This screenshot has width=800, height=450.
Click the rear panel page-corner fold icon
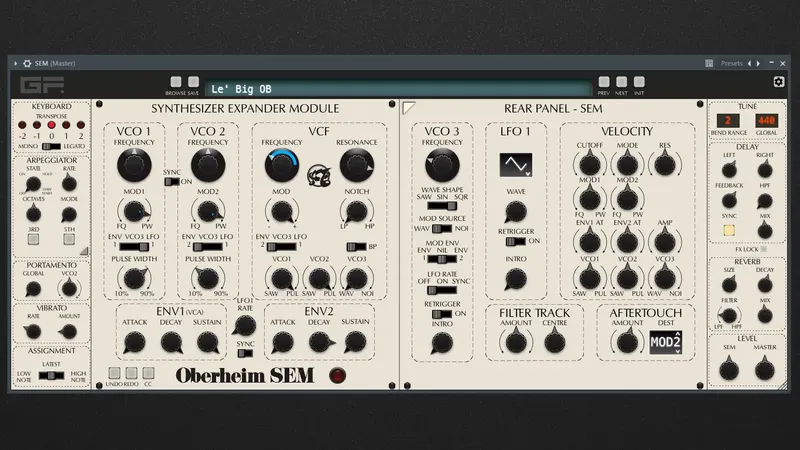tap(409, 108)
